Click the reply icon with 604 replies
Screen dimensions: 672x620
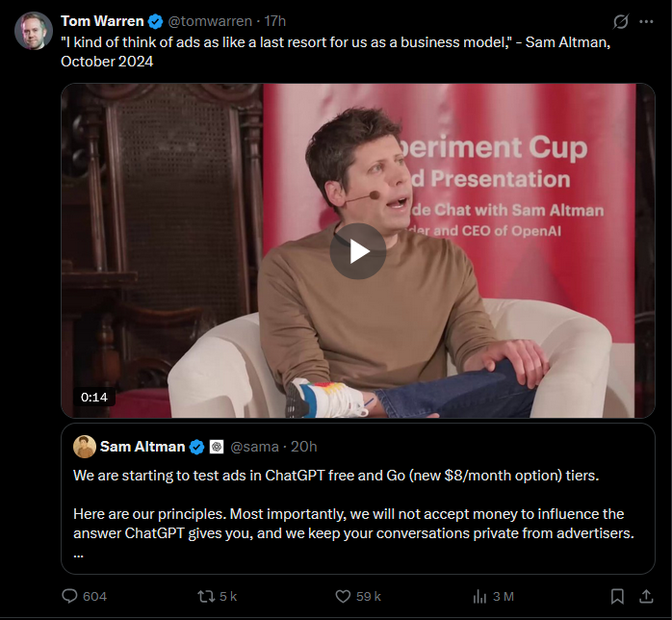[69, 596]
